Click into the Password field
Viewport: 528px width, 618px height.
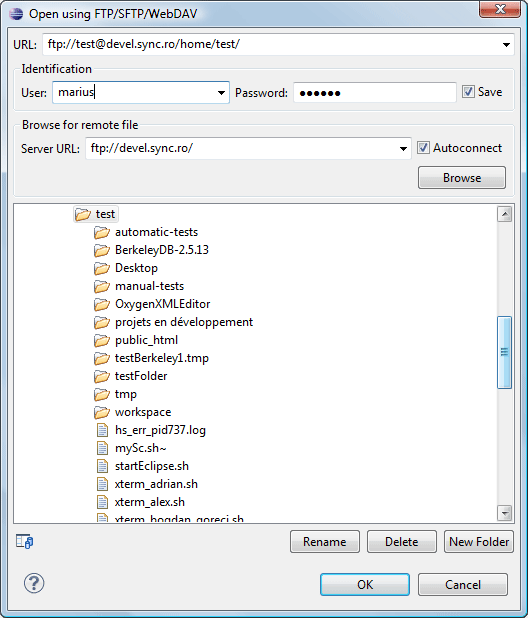coord(375,93)
